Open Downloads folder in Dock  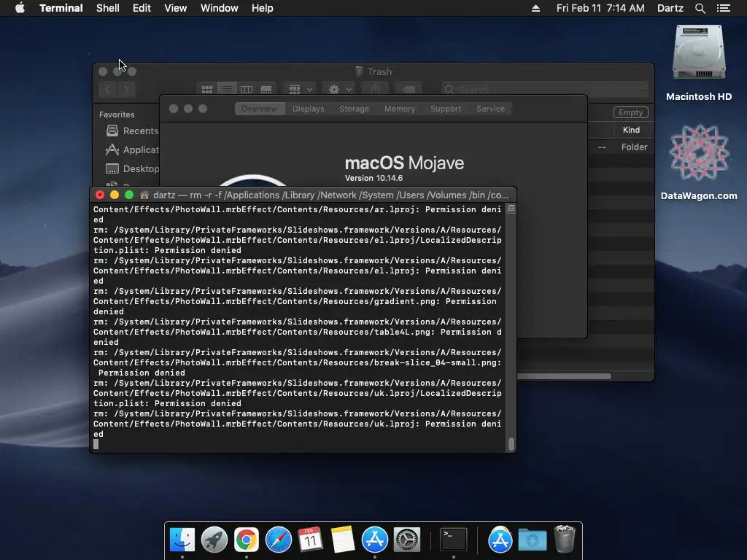point(532,540)
